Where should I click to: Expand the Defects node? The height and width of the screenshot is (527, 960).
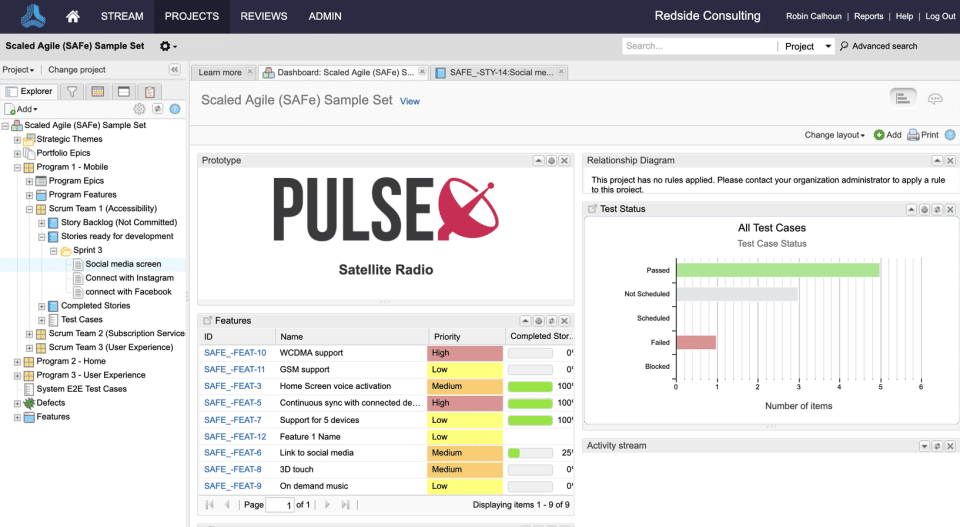[x=17, y=403]
